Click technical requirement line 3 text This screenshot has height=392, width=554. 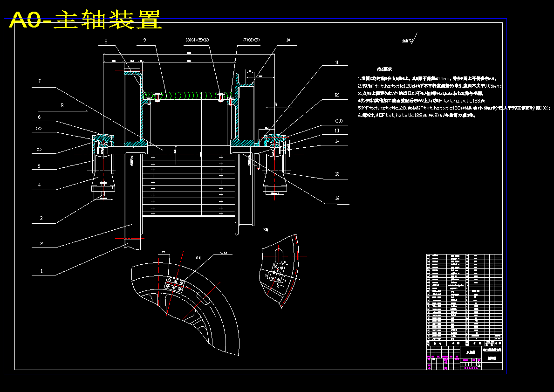point(420,93)
